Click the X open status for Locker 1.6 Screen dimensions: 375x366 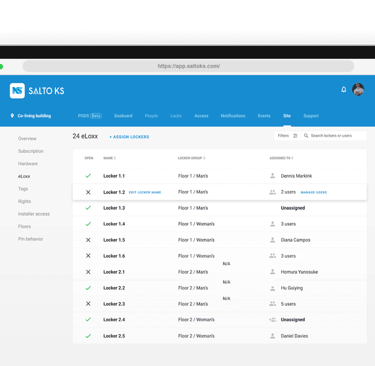(x=88, y=256)
